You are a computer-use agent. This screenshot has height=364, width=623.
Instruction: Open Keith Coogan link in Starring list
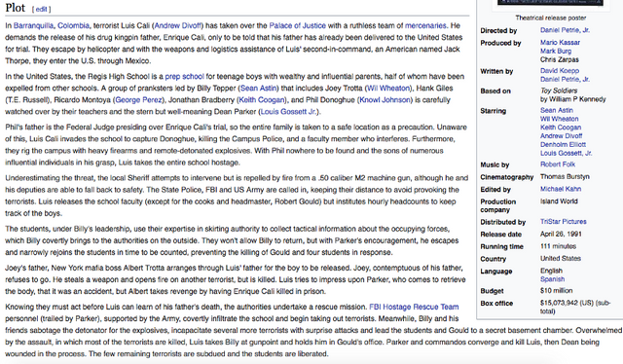pos(561,127)
